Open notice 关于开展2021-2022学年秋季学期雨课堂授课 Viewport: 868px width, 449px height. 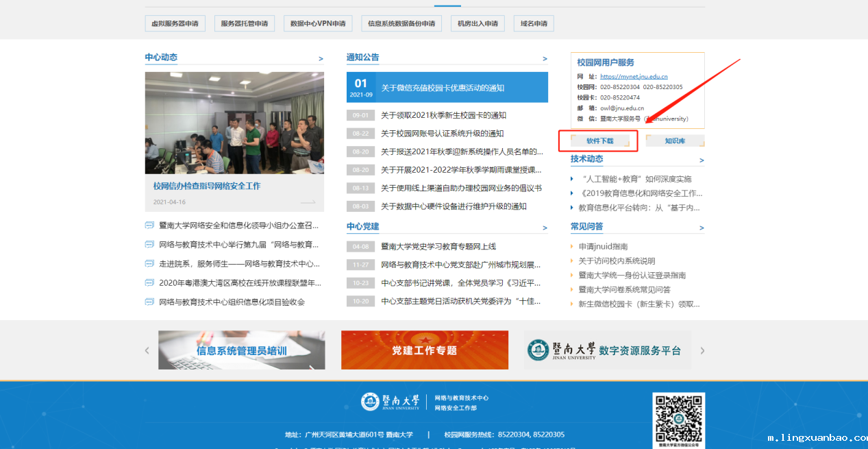pos(462,170)
